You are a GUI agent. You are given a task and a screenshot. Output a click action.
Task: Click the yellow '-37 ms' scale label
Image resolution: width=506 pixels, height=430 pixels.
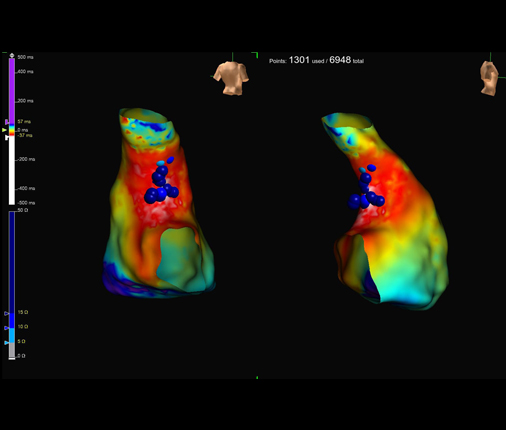[25, 135]
